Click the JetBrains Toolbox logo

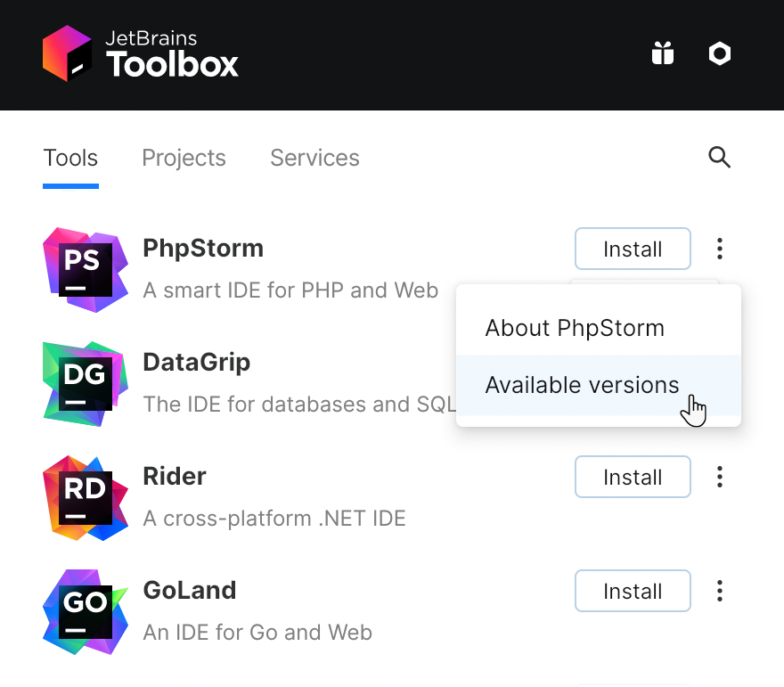click(140, 53)
